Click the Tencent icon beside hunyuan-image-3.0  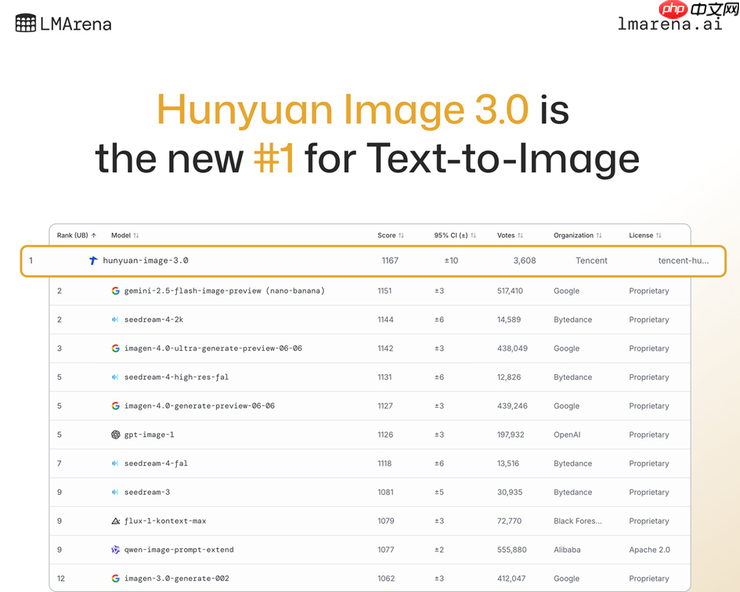click(93, 260)
